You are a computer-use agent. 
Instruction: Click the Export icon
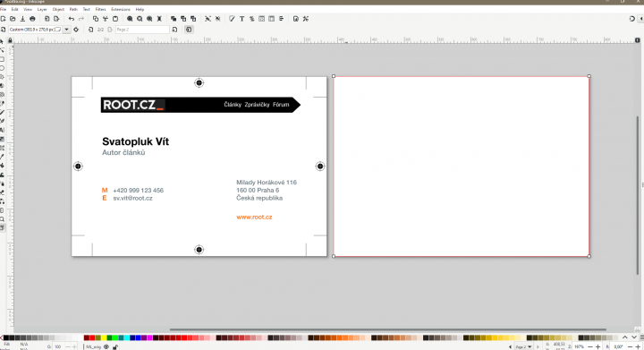pos(56,19)
